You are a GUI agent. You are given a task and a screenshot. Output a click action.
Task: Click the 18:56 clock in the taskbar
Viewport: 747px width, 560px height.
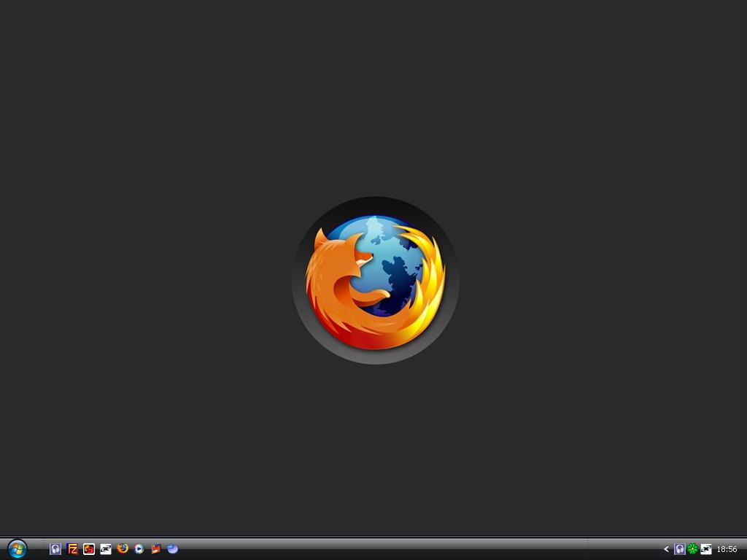(x=727, y=549)
